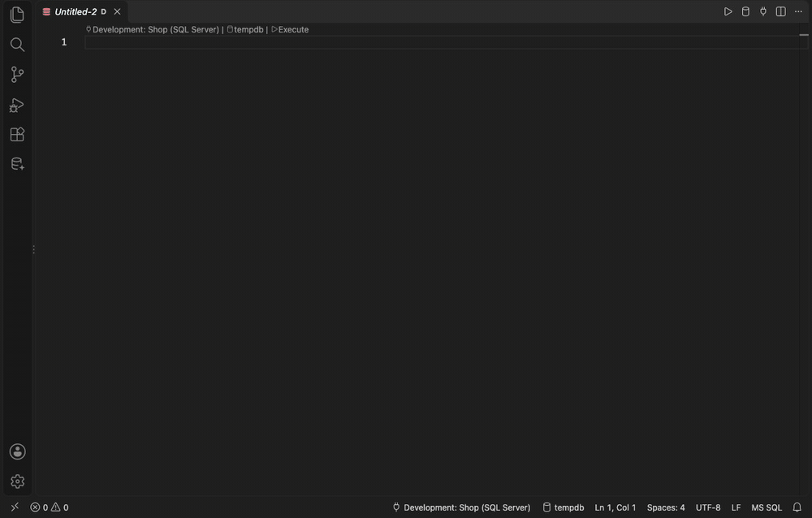Open Run and Debug view
The height and width of the screenshot is (518, 812).
pyautogui.click(x=17, y=106)
